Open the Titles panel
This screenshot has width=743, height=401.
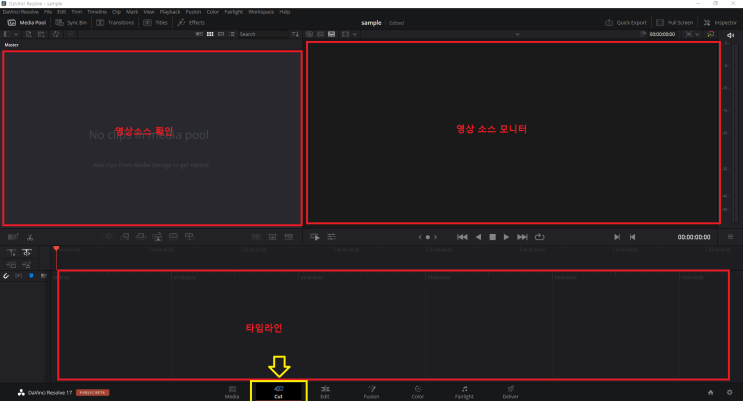click(156, 23)
